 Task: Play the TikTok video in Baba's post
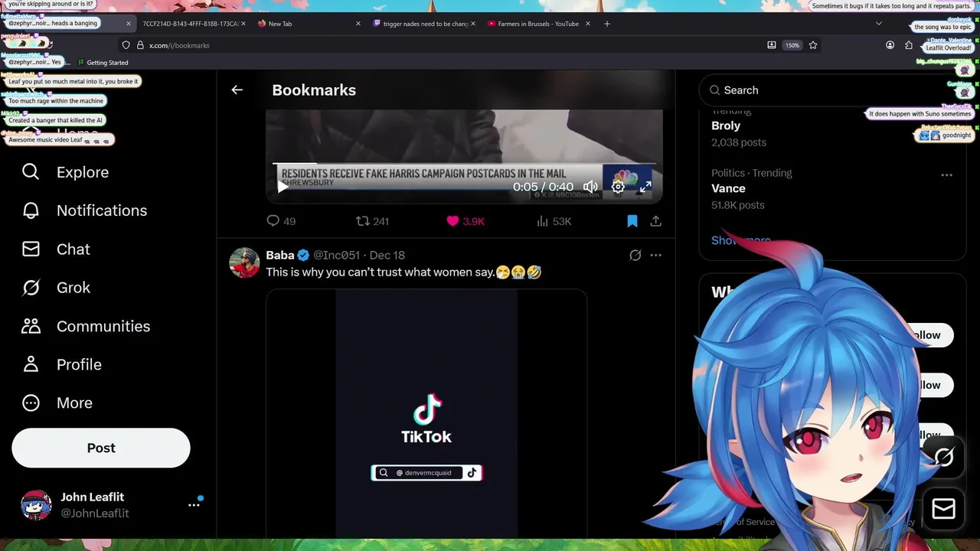(x=426, y=413)
